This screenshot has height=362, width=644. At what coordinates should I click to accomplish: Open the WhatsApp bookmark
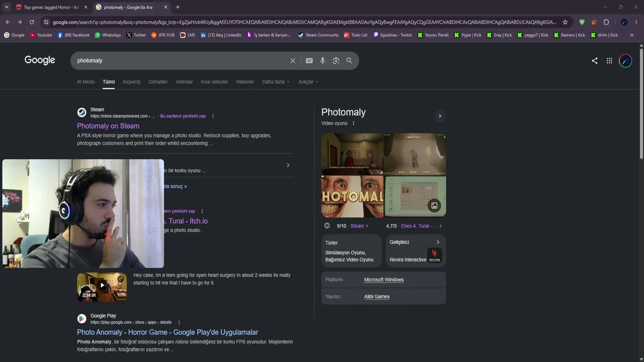[x=108, y=35]
